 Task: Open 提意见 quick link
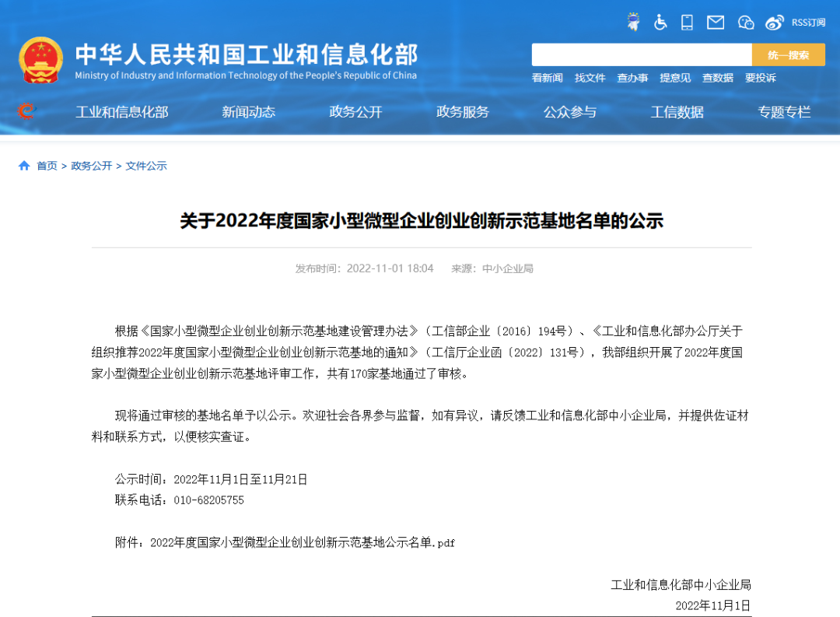tap(675, 78)
